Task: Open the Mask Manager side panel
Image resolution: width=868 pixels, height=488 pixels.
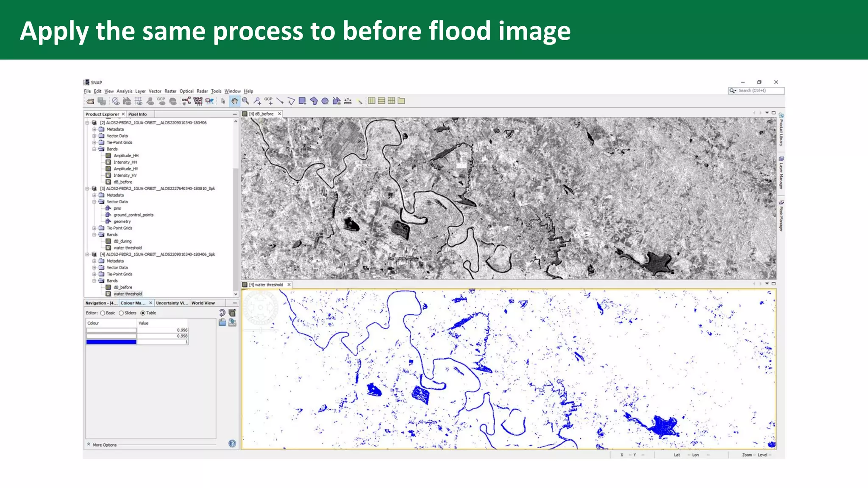Action: [781, 216]
